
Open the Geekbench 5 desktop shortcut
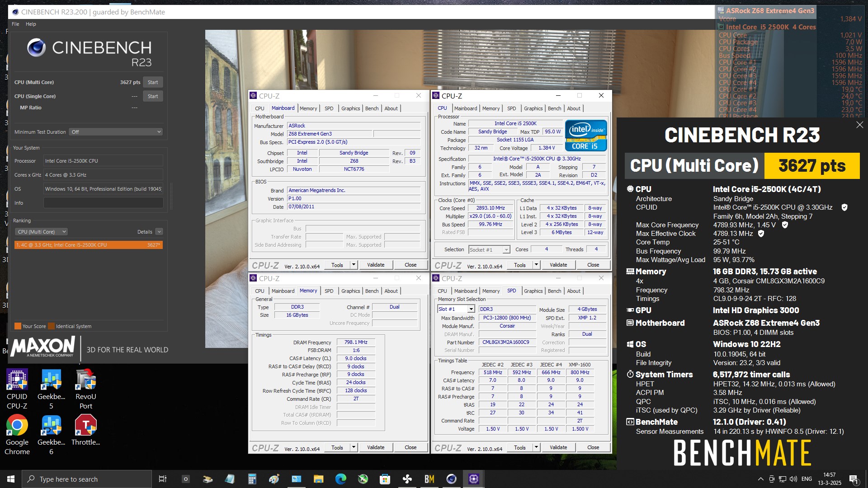point(51,389)
